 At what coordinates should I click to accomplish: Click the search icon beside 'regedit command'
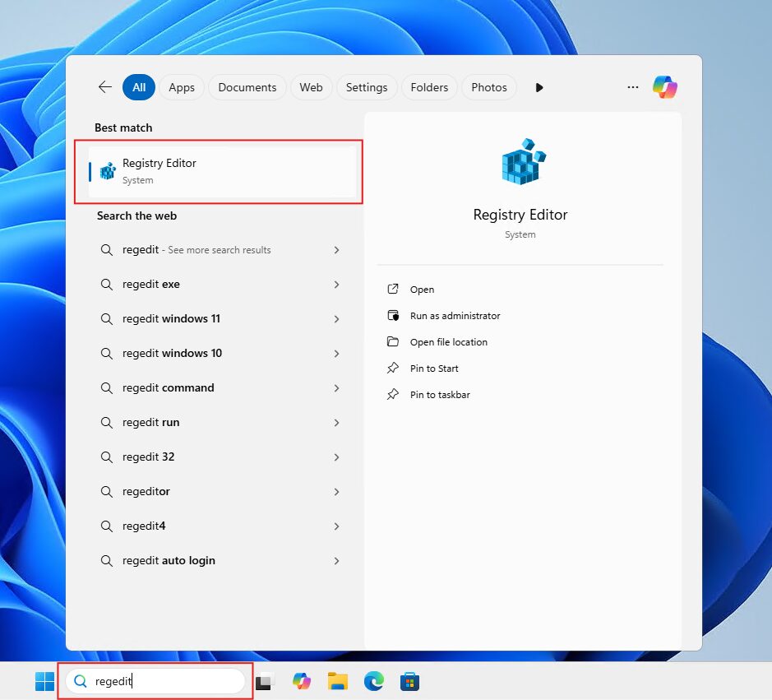[106, 387]
